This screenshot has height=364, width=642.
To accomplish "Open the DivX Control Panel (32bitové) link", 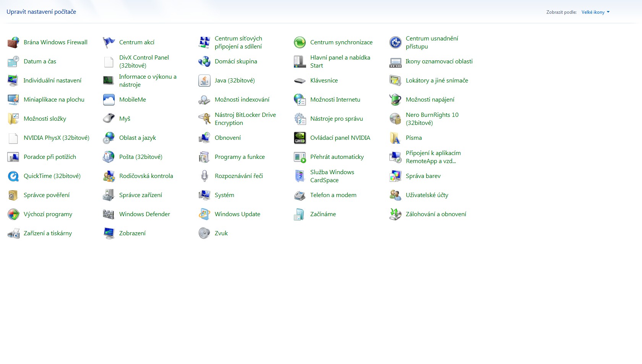I will pos(144,61).
